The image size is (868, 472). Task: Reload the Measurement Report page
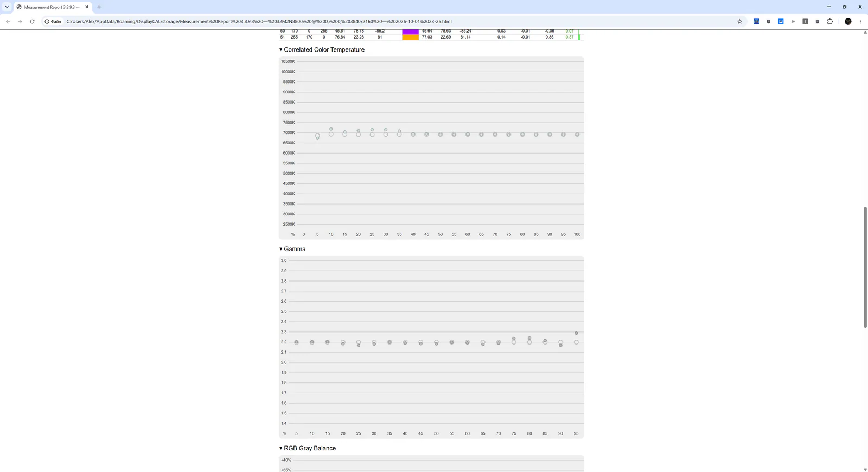(x=33, y=22)
